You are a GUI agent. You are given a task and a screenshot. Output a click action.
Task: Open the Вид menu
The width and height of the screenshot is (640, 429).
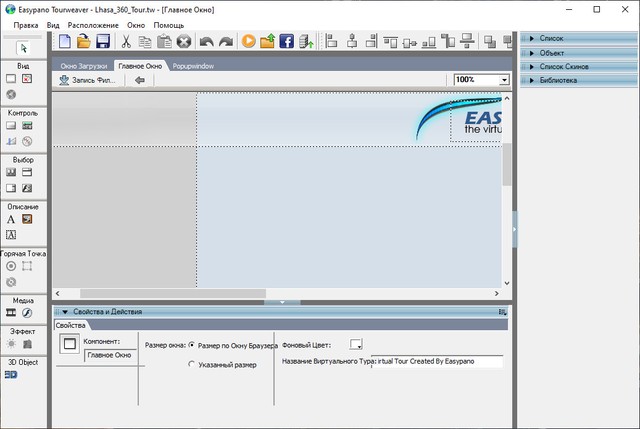point(53,25)
